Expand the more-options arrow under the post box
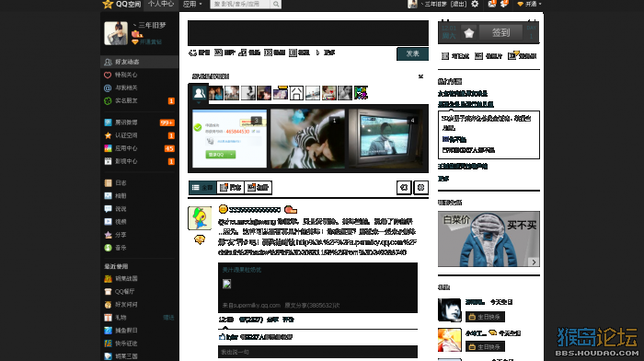This screenshot has width=644, height=361. point(317,52)
